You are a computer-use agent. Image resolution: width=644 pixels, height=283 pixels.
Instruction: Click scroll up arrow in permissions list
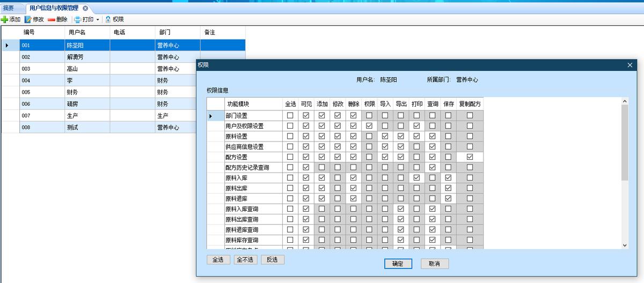tap(625, 101)
